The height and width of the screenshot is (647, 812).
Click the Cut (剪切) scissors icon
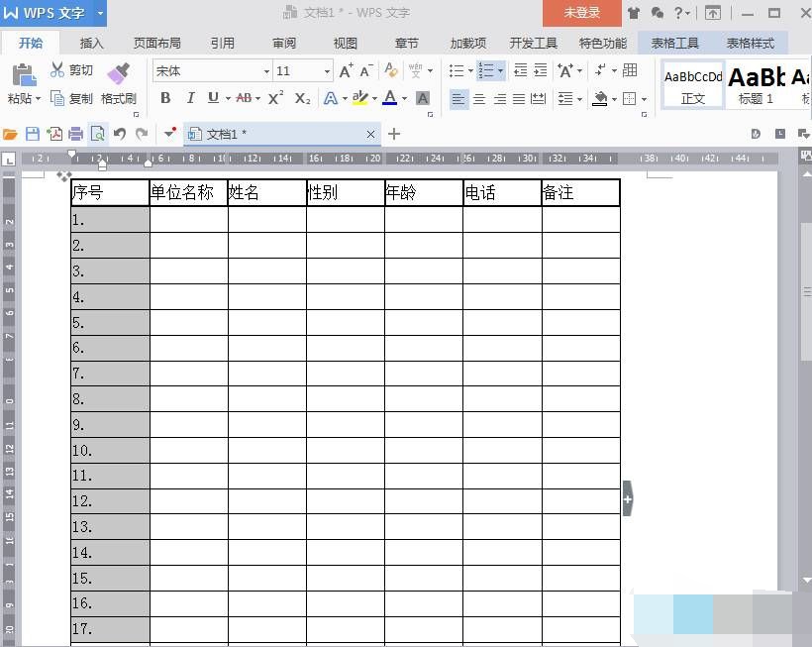(57, 70)
